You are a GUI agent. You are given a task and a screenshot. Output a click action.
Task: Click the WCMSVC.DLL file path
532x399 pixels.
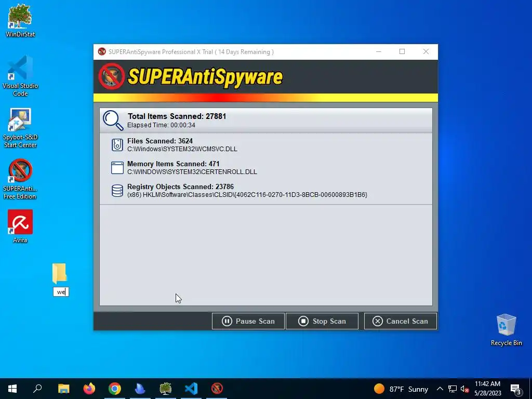pos(182,149)
